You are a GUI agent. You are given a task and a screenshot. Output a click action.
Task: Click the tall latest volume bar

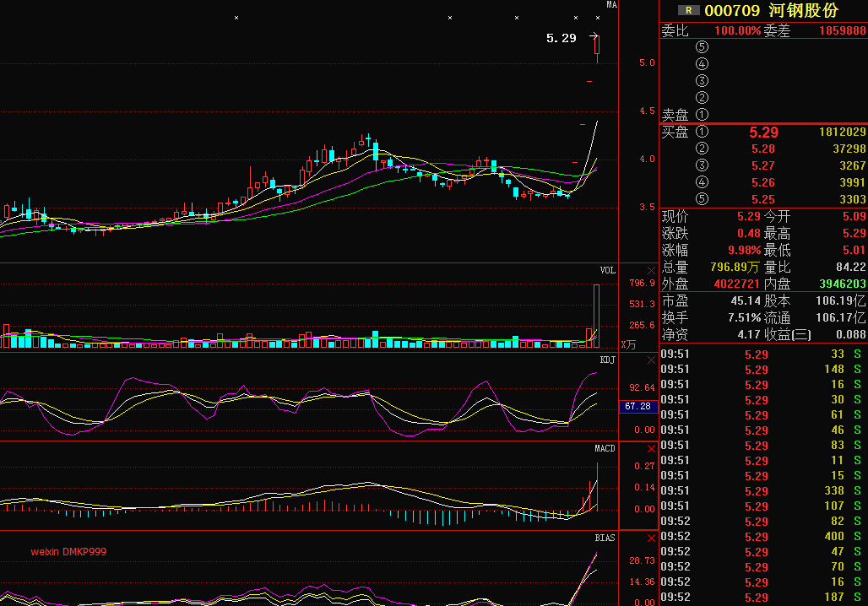596,316
